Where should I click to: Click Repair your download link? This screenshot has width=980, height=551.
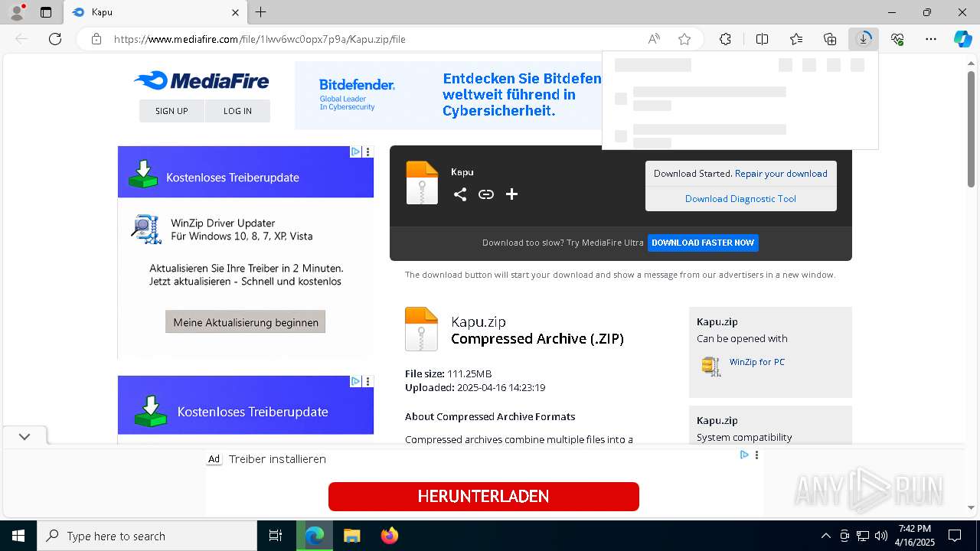781,174
